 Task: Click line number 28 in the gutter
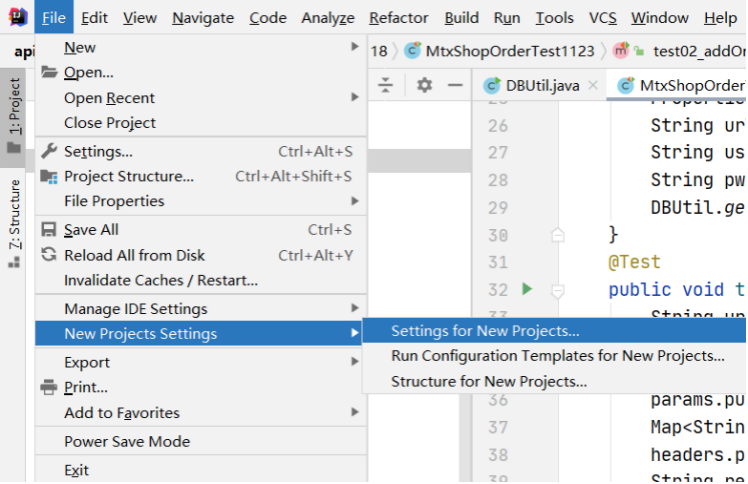[x=498, y=180]
